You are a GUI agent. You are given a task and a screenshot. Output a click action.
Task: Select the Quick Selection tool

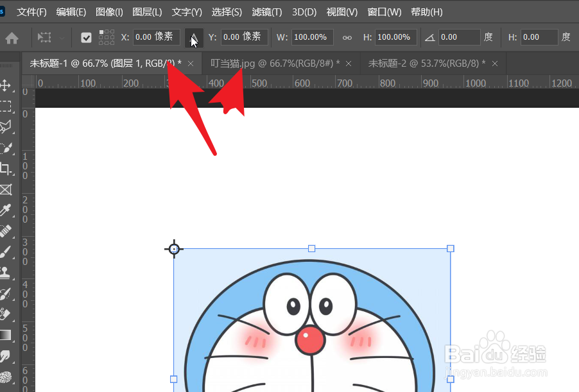[x=6, y=148]
